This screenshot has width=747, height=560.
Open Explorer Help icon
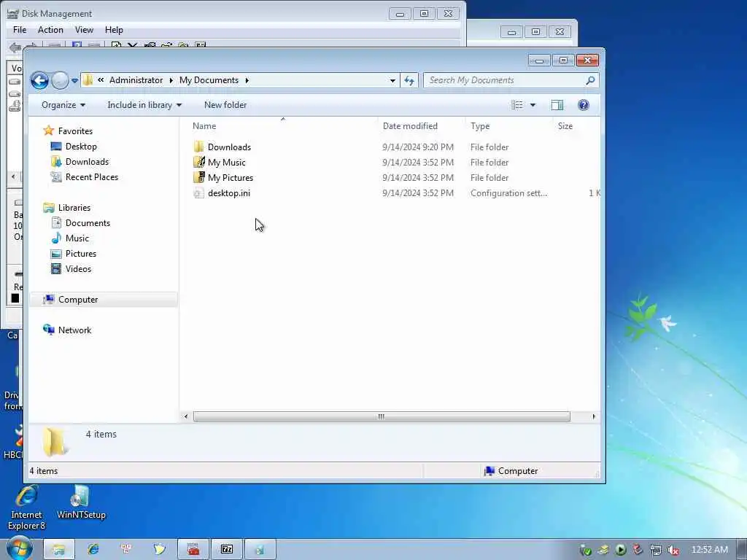click(x=583, y=105)
